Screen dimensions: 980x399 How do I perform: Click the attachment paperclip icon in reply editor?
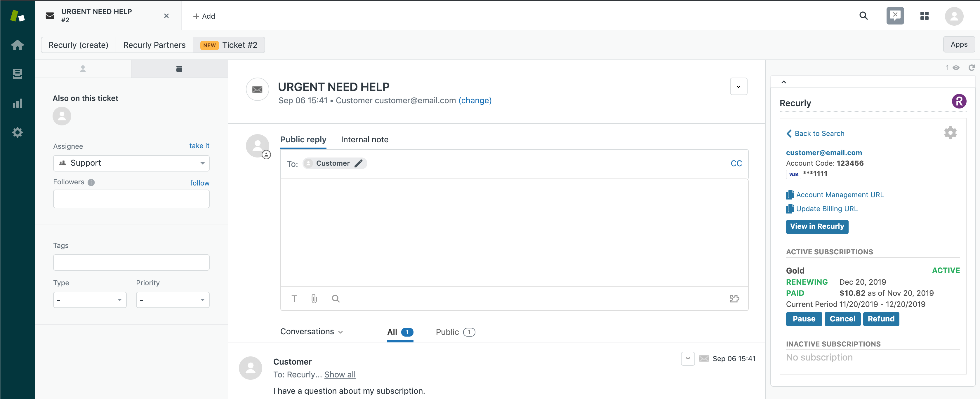coord(314,299)
